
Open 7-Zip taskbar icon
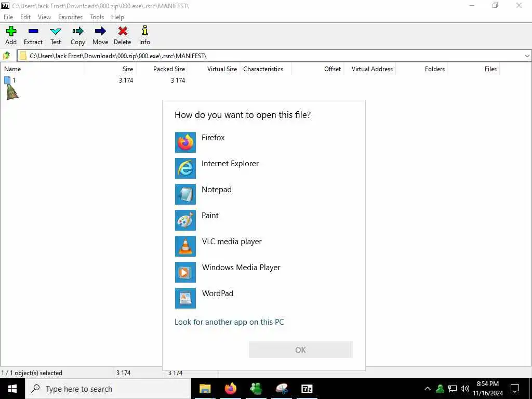pyautogui.click(x=307, y=389)
